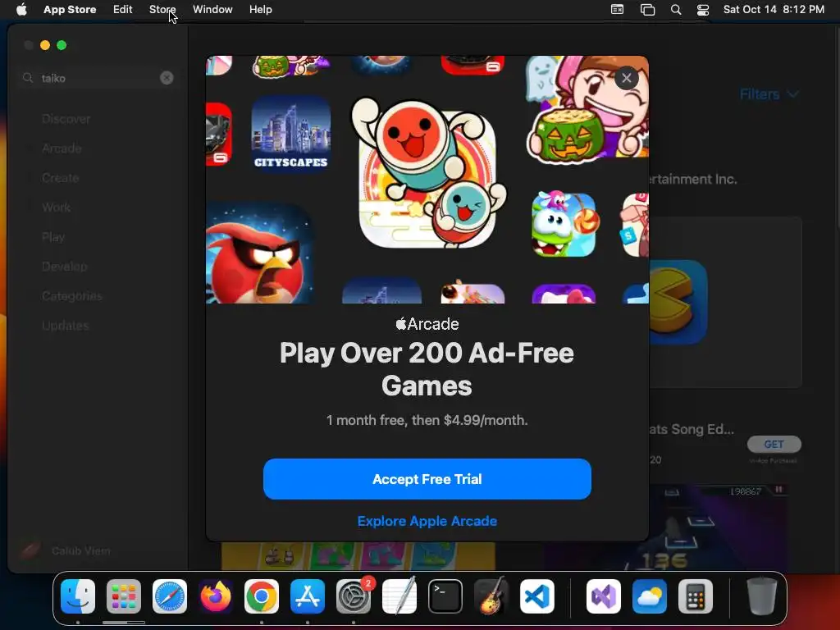This screenshot has height=630, width=840.
Task: Click the keyboard input menu bar icon
Action: (617, 10)
